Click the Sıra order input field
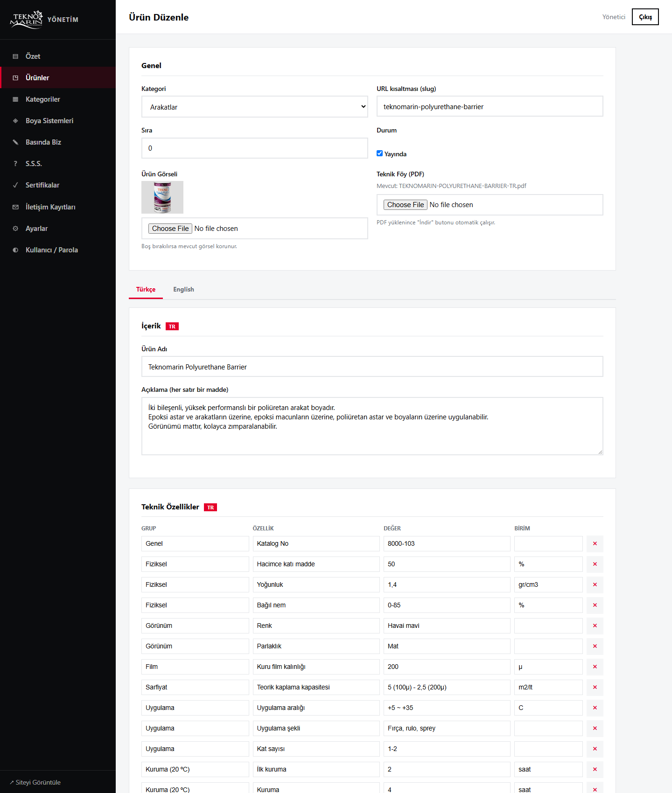Viewport: 672px width, 793px height. coord(255,148)
